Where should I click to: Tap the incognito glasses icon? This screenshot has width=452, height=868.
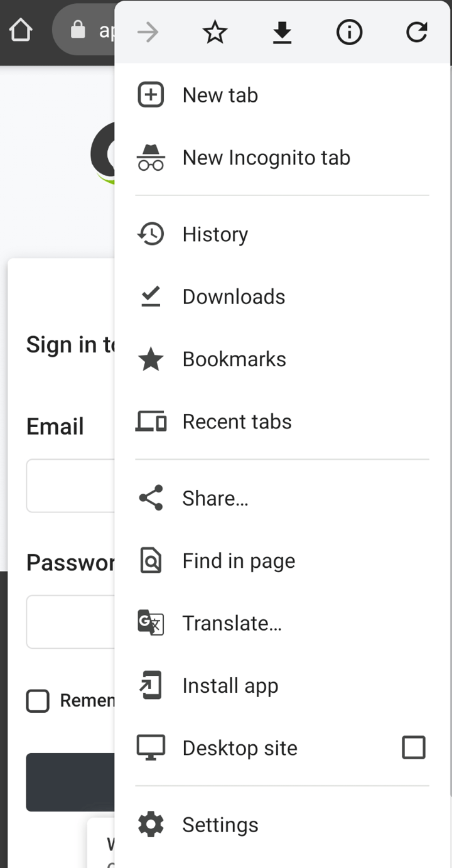click(151, 158)
